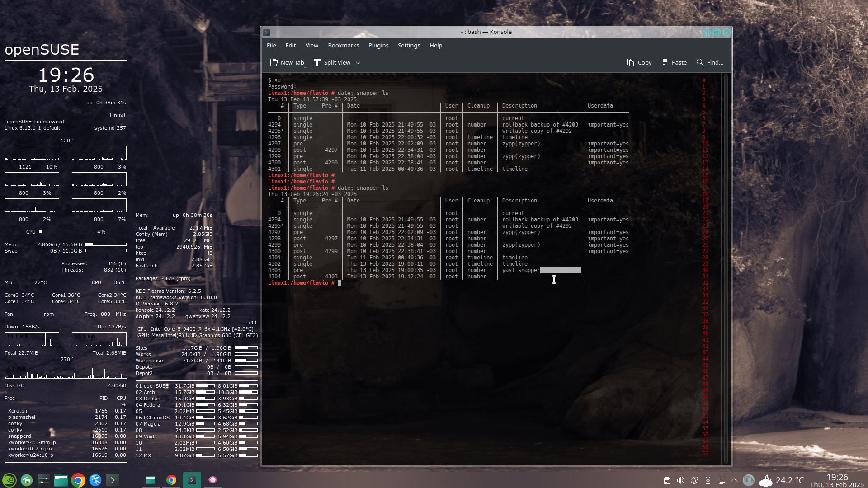Open the audio volume tray icon
The width and height of the screenshot is (868, 488).
click(x=681, y=480)
